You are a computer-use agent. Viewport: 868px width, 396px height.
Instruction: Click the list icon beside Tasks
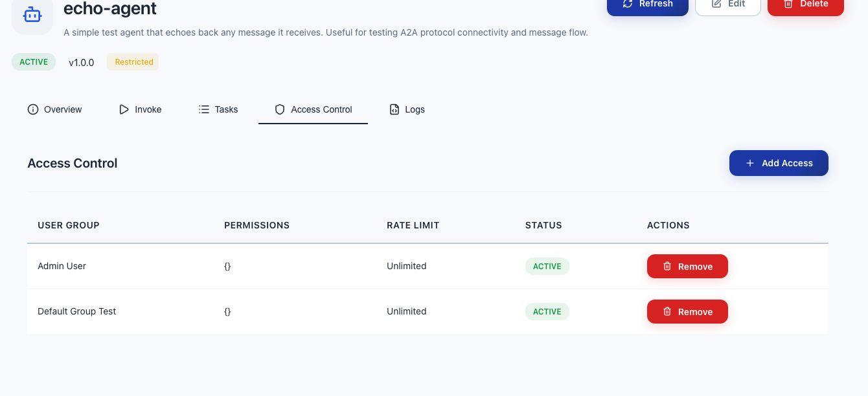coord(203,109)
